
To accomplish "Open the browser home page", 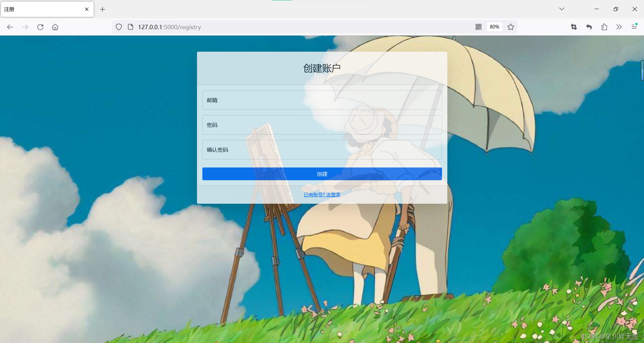I will tap(55, 27).
